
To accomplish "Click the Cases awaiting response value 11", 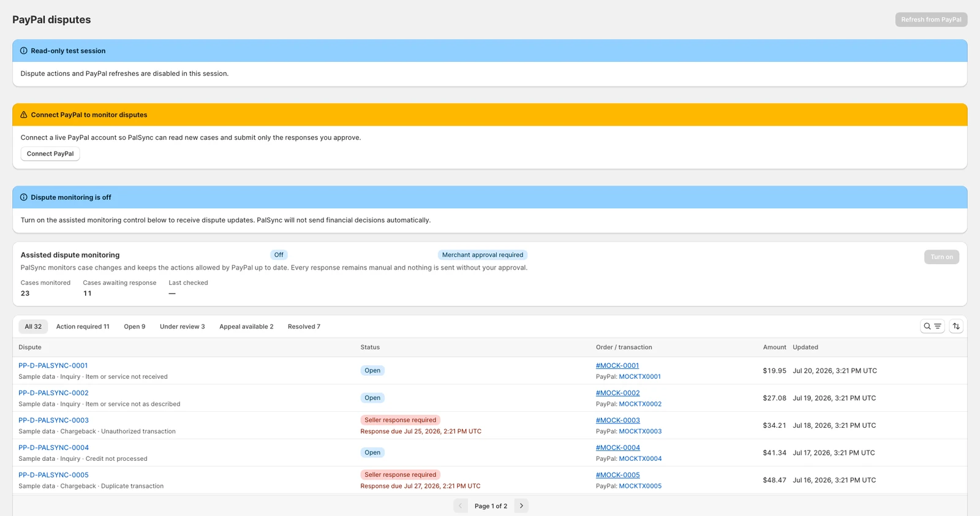I will [88, 294].
